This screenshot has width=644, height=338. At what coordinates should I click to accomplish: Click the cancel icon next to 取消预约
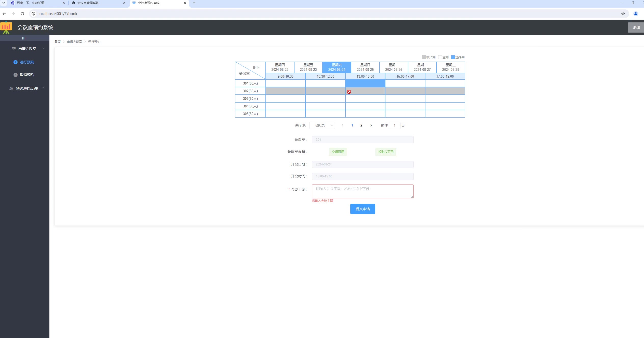tap(16, 75)
